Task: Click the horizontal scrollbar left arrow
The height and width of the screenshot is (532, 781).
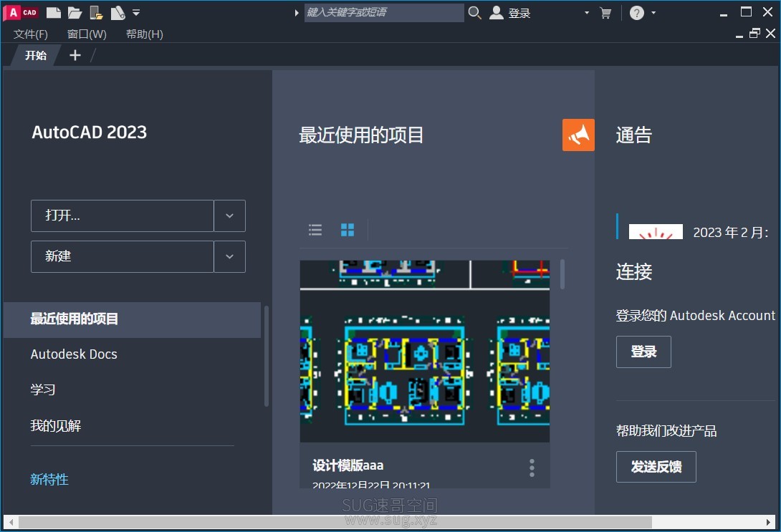Action: click(11, 523)
